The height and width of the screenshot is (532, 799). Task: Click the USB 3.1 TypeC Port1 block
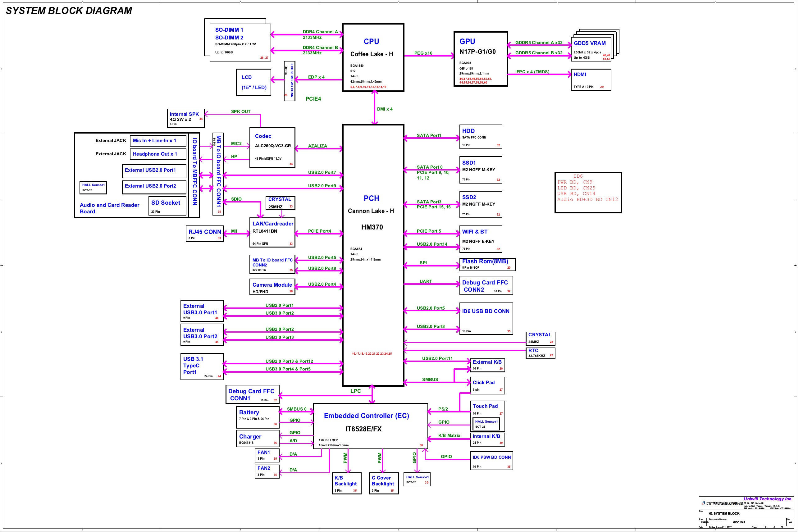point(202,366)
